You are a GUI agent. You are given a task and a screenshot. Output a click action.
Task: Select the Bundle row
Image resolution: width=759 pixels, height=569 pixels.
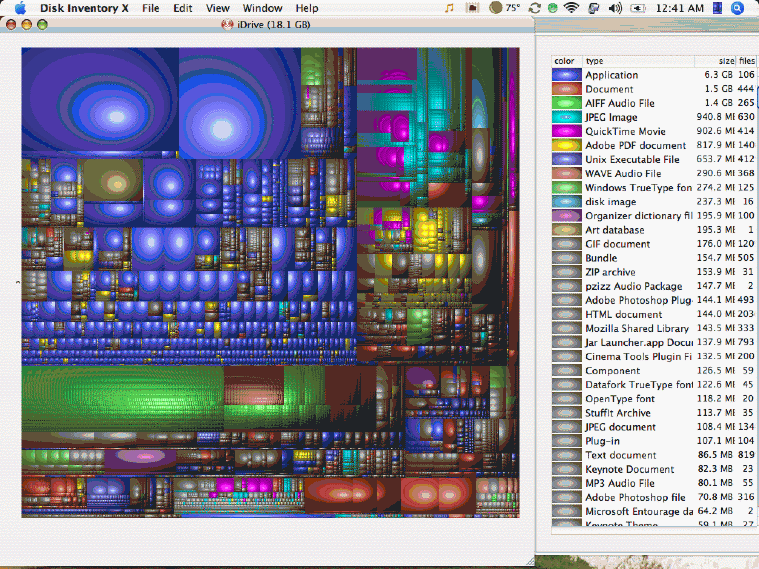coord(653,258)
